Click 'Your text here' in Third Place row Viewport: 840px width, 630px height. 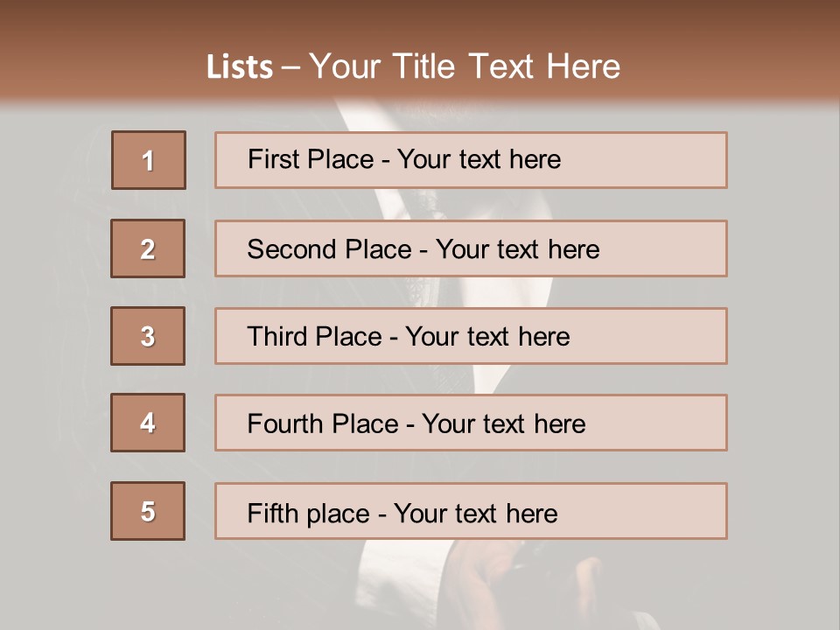pyautogui.click(x=487, y=337)
